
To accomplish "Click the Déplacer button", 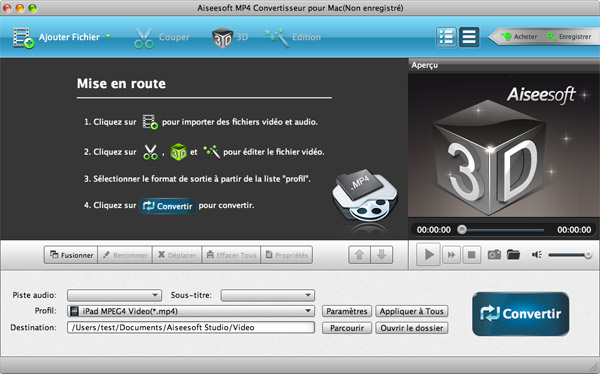I will pos(177,255).
